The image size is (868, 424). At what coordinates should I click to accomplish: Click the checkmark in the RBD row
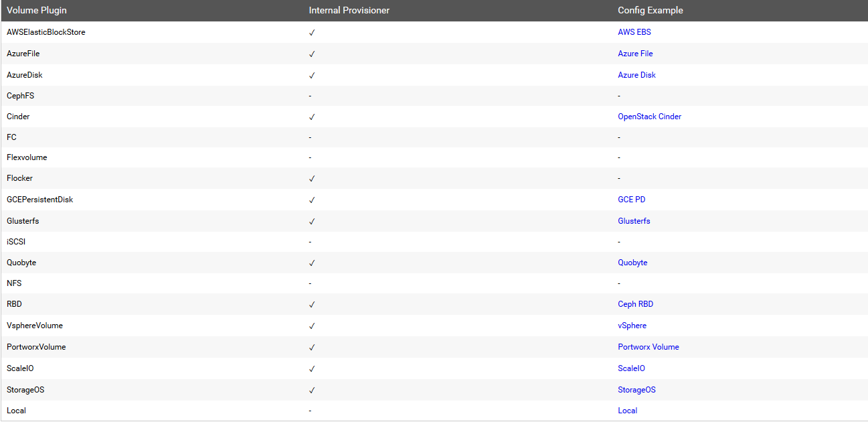(312, 304)
